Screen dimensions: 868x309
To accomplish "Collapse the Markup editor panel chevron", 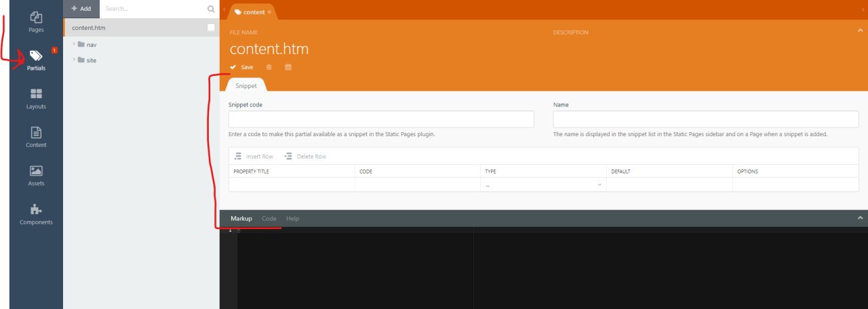I will [x=861, y=218].
